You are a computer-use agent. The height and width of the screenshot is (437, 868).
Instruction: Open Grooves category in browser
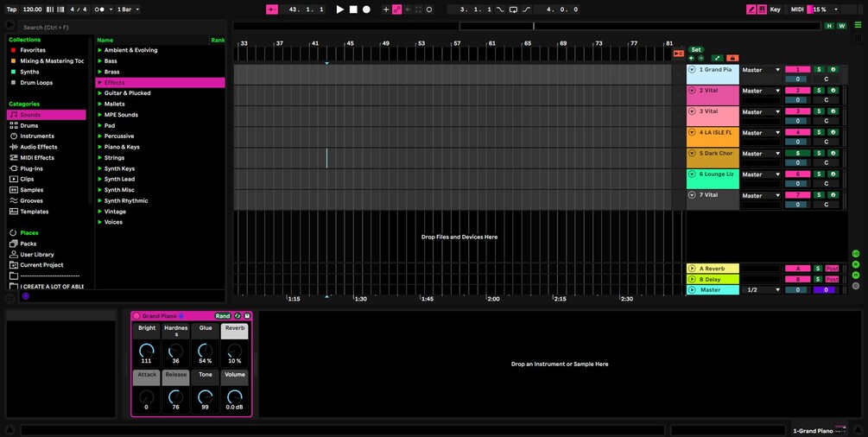(x=31, y=200)
